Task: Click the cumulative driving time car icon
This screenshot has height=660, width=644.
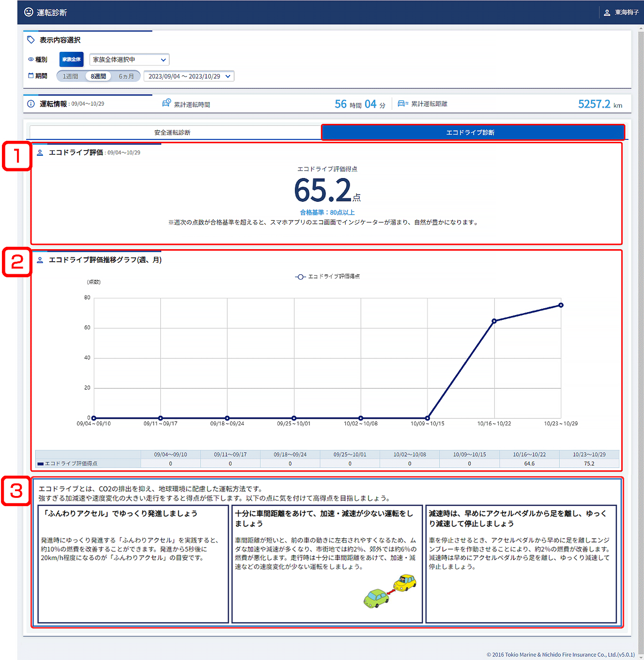Action: pyautogui.click(x=167, y=103)
